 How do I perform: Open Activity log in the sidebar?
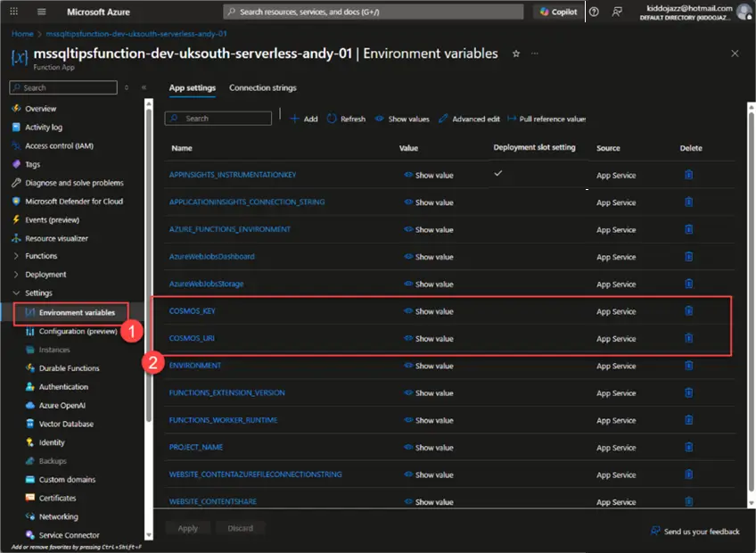coord(44,127)
